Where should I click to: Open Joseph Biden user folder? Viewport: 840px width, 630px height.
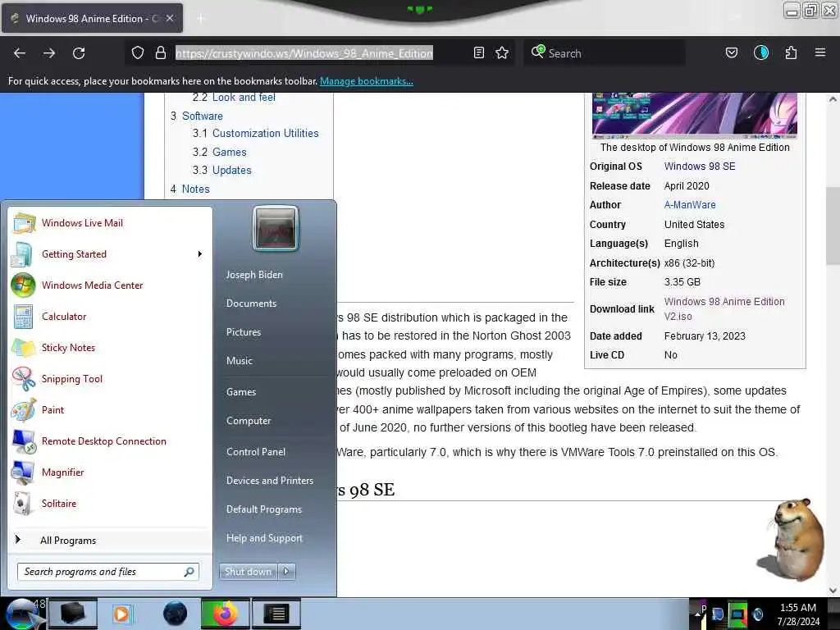point(254,275)
